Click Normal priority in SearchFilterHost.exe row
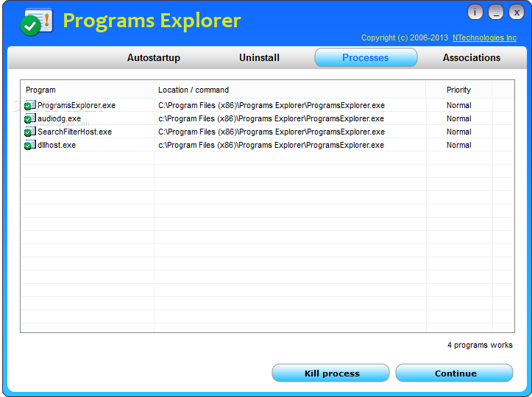Screen dimensions: 532x397 [458, 132]
